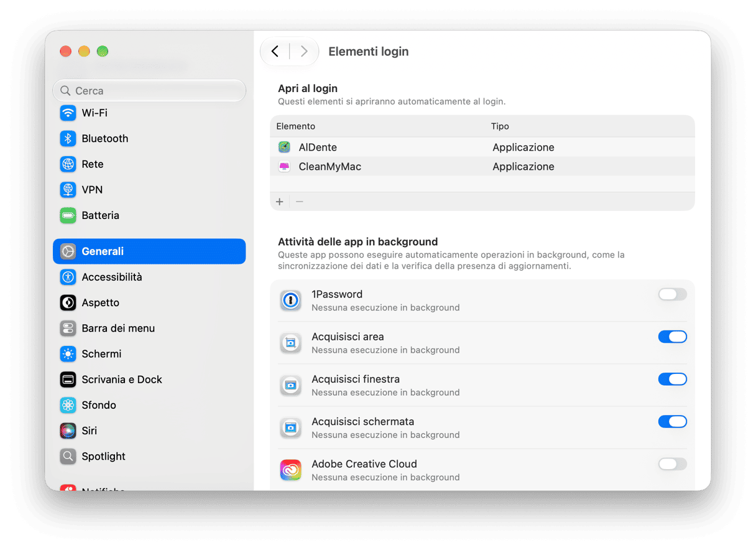Open the Siri icon
The image size is (756, 550).
[68, 430]
